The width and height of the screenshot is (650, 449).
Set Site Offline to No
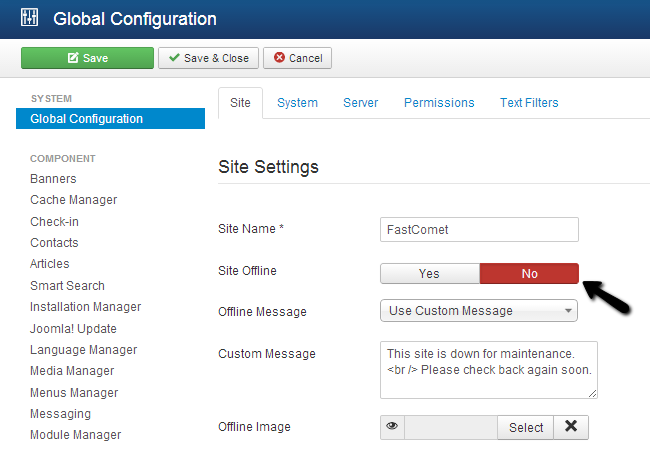point(529,274)
